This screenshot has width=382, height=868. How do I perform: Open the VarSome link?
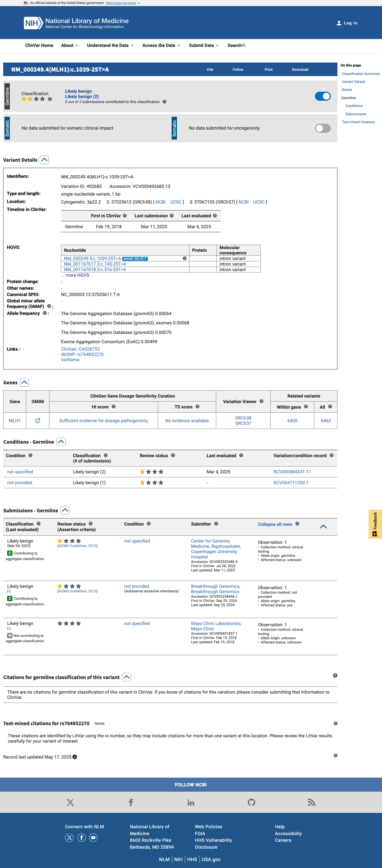(x=70, y=360)
